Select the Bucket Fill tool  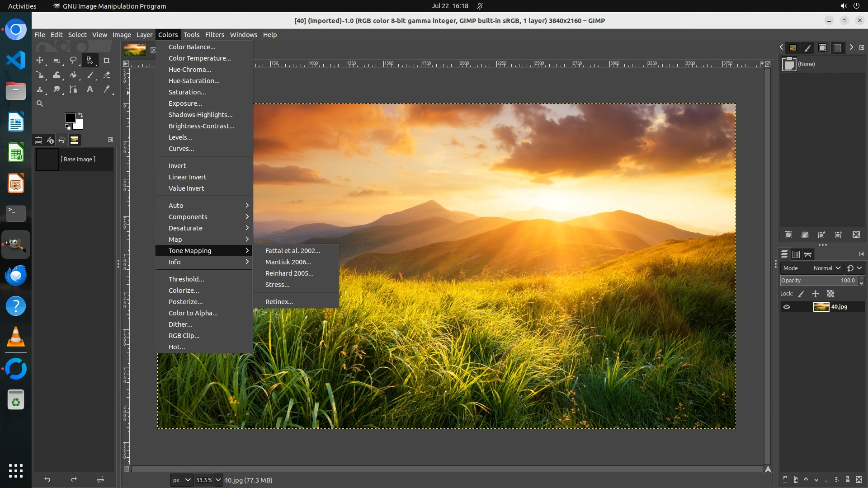click(x=73, y=75)
